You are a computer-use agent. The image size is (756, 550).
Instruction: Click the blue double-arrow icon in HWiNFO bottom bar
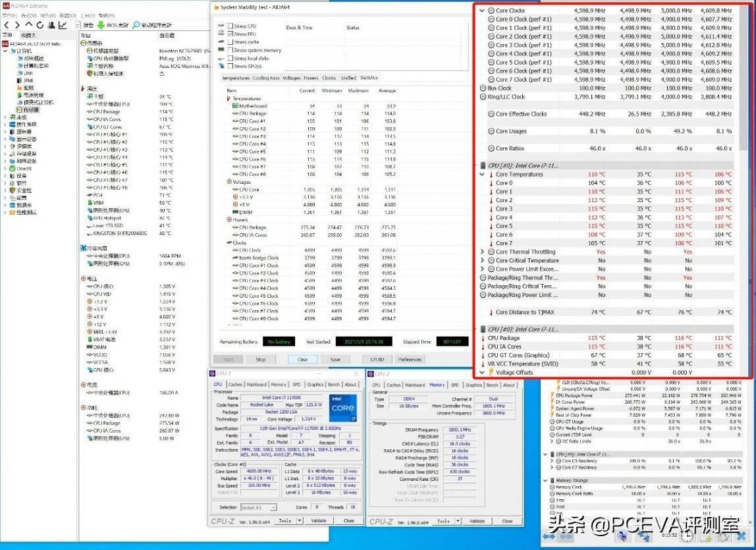[x=549, y=536]
